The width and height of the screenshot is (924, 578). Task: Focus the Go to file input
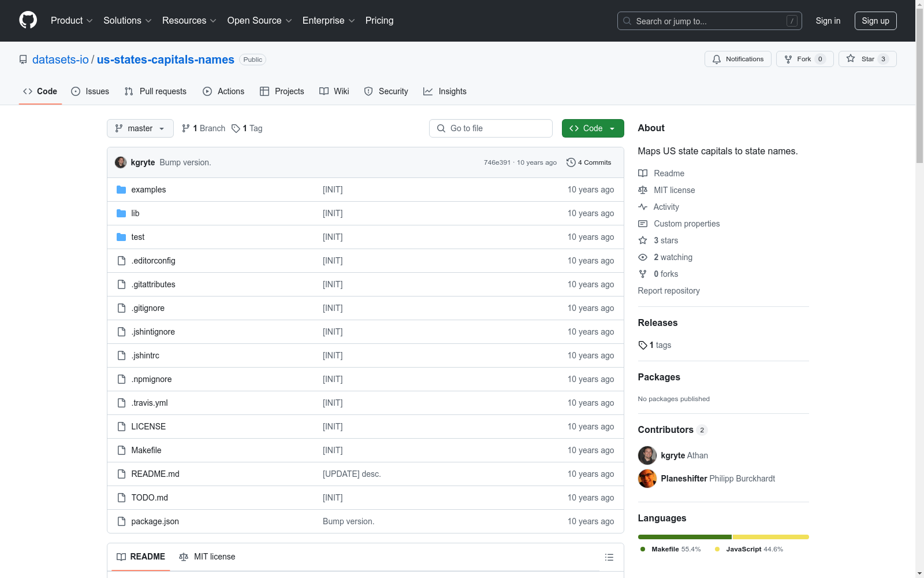click(x=491, y=128)
